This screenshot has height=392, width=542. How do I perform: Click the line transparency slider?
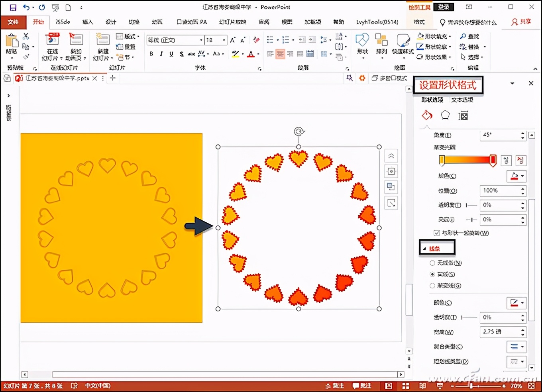469,318
